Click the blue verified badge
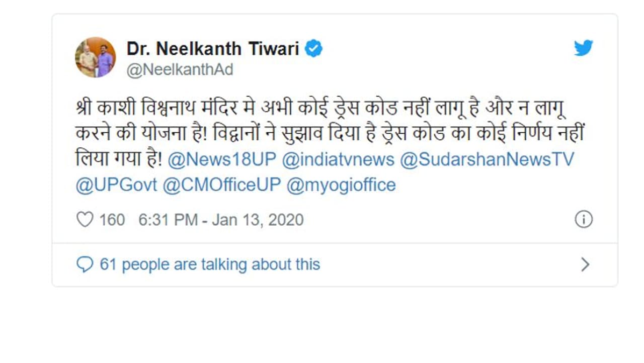This screenshot has height=363, width=644. [314, 49]
